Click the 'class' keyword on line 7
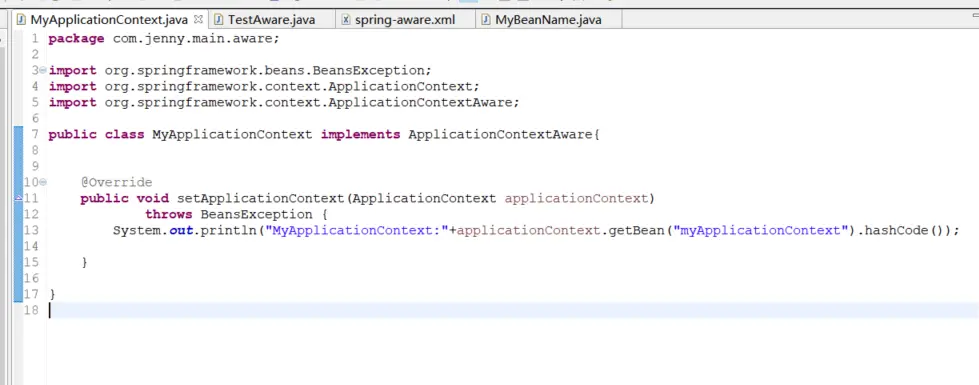979x385 pixels. point(124,134)
